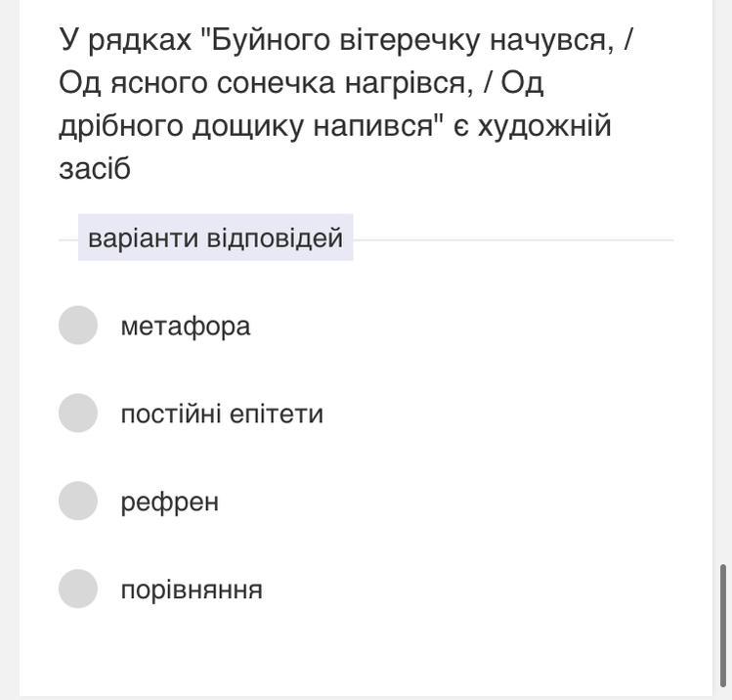
Task: Click the opening words У рядках
Action: click(x=125, y=40)
